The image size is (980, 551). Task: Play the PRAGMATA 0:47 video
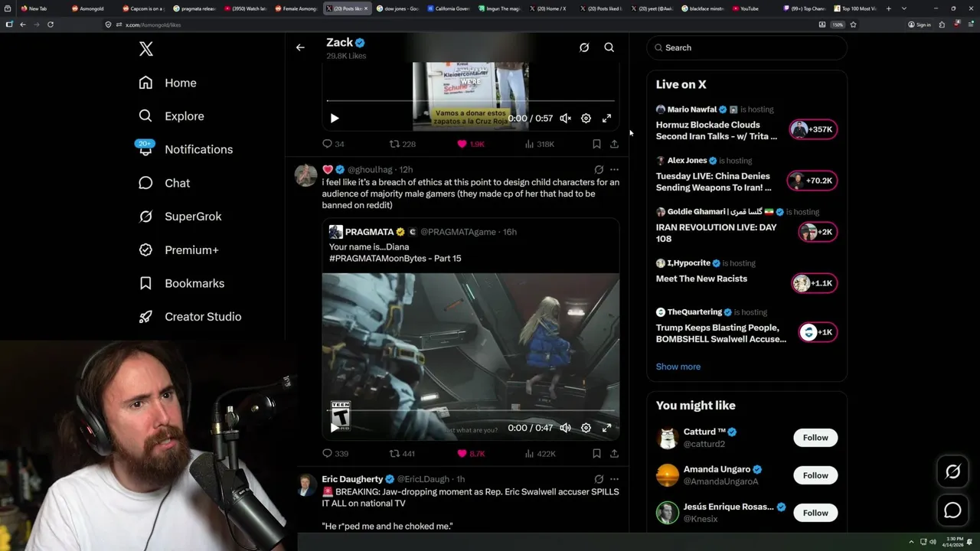pos(335,429)
